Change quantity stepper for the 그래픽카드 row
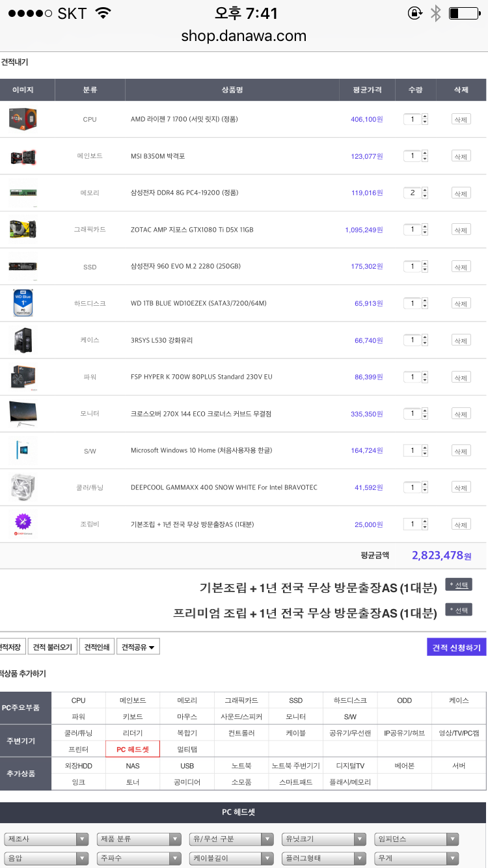 (x=425, y=230)
